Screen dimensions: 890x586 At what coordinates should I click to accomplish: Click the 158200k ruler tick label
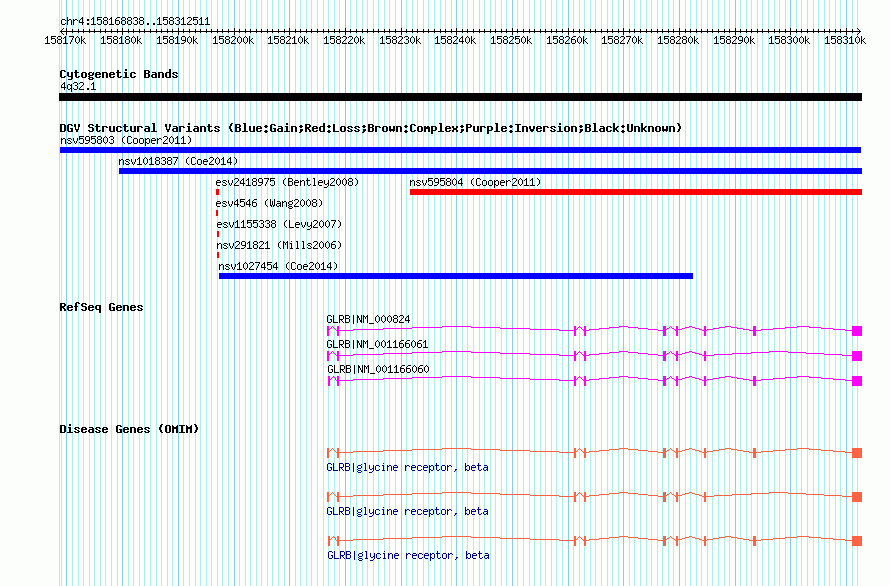(x=233, y=41)
